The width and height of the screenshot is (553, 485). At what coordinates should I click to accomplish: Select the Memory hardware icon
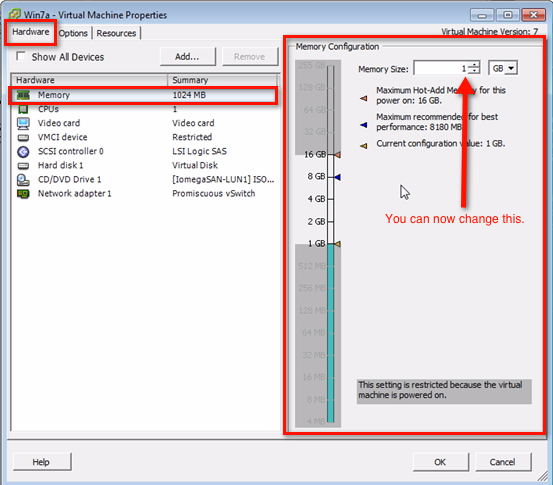[x=23, y=95]
